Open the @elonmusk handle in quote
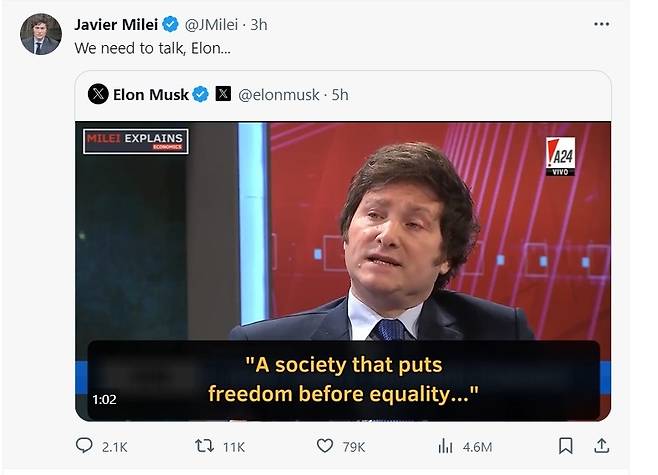This screenshot has width=658, height=475. point(278,95)
